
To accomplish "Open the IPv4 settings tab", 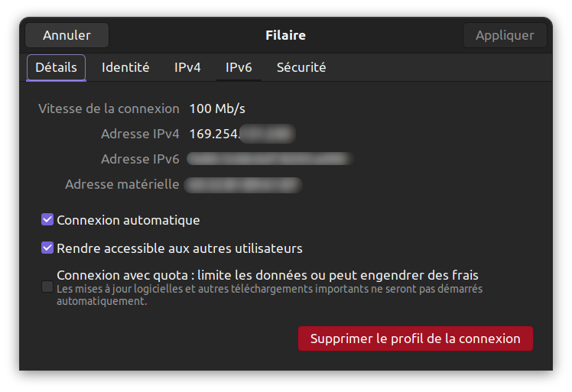I will coord(187,67).
